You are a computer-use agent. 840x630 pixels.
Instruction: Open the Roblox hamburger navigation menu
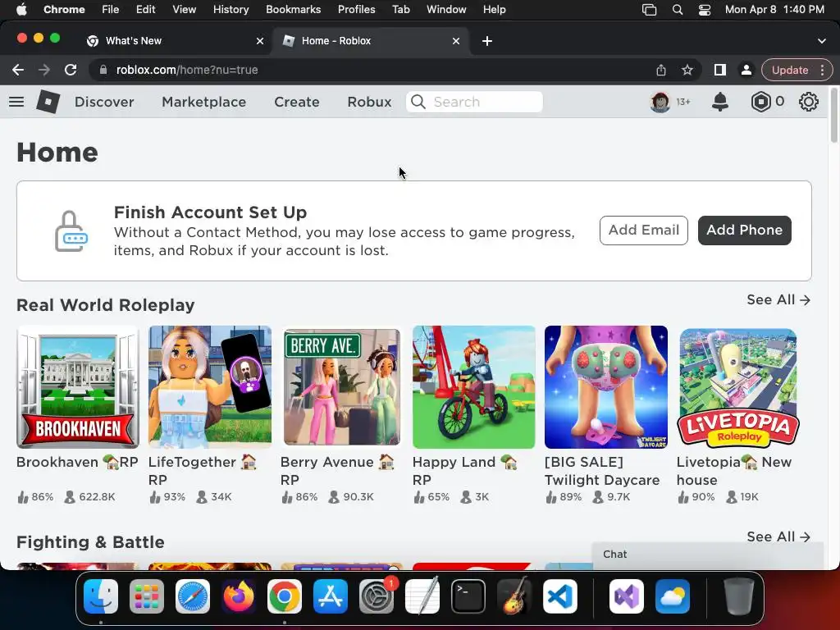tap(16, 101)
